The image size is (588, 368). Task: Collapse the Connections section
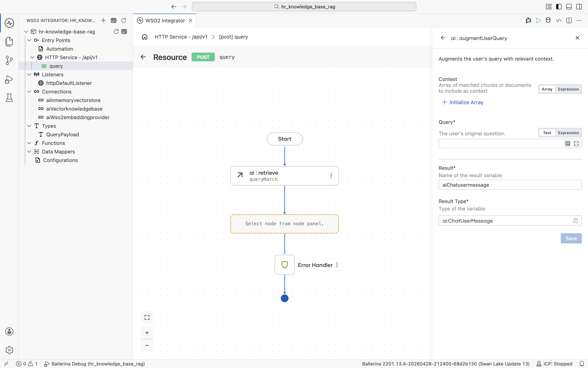(x=29, y=92)
